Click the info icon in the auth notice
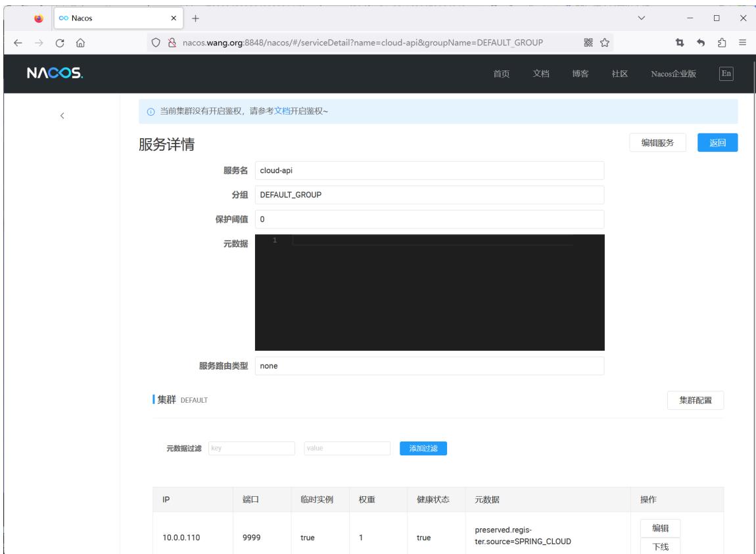Image resolution: width=756 pixels, height=554 pixels. click(x=151, y=111)
